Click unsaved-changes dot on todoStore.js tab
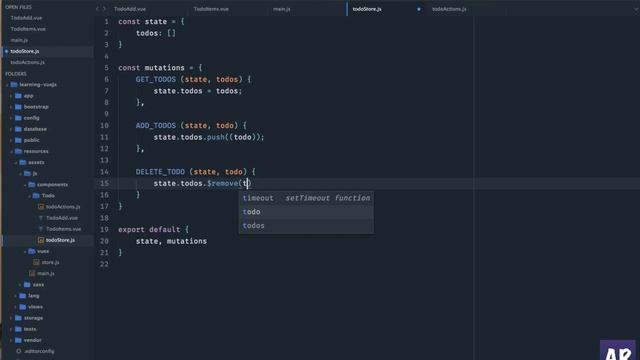Image resolution: width=640 pixels, height=360 pixels. [419, 9]
